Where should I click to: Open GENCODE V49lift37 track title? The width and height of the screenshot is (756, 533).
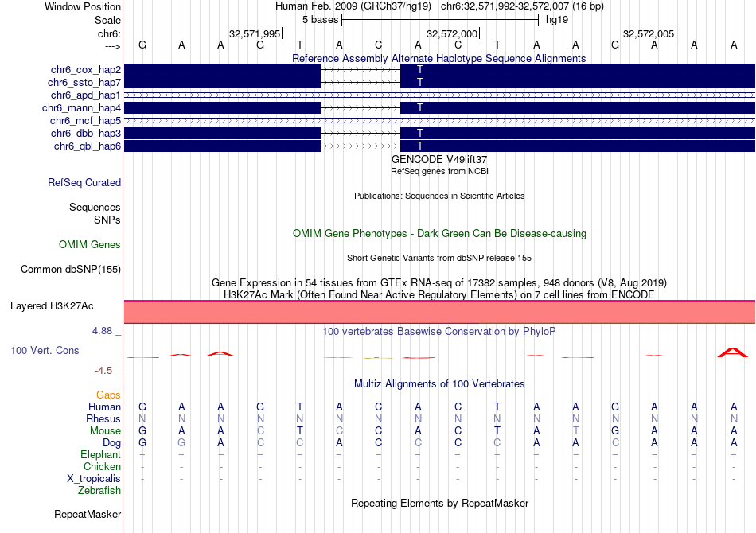[439, 159]
